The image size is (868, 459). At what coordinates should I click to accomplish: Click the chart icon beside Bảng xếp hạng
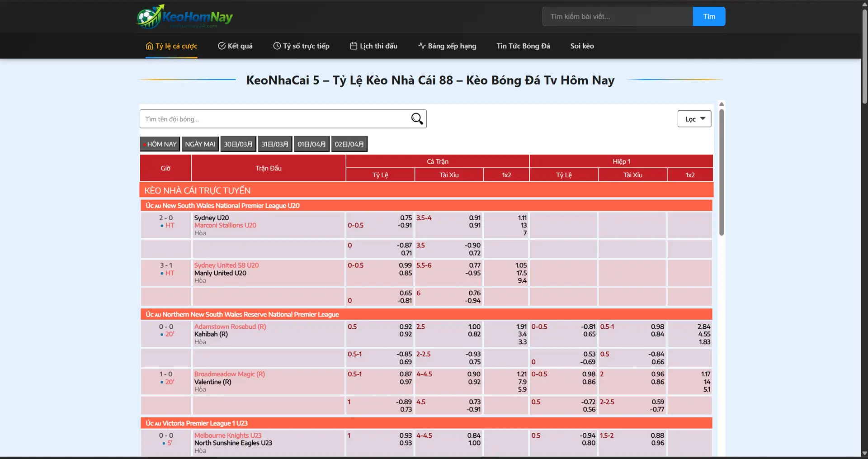tap(421, 46)
